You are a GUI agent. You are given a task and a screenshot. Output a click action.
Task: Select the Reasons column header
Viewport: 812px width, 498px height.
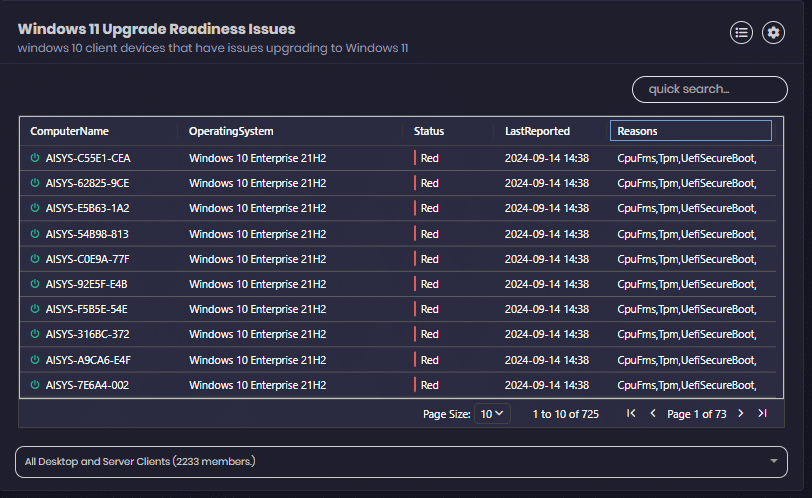pos(690,131)
